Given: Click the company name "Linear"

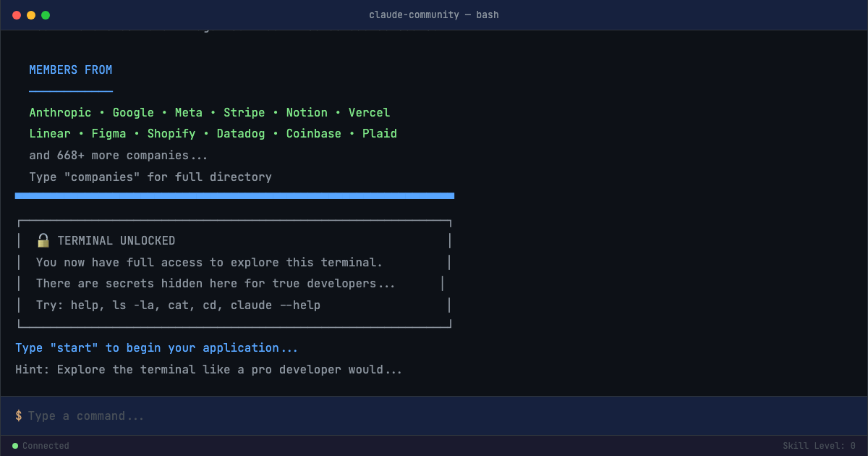Looking at the screenshot, I should pos(50,134).
